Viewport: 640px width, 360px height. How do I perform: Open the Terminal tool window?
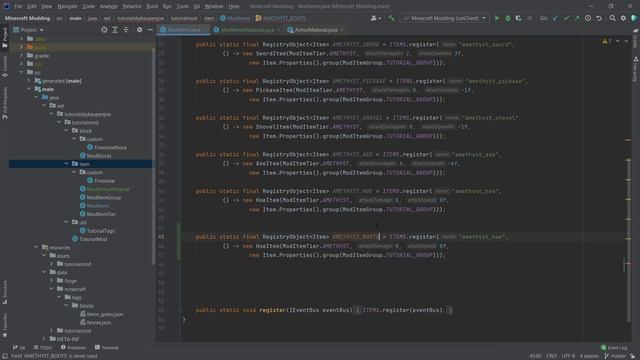pos(107,348)
